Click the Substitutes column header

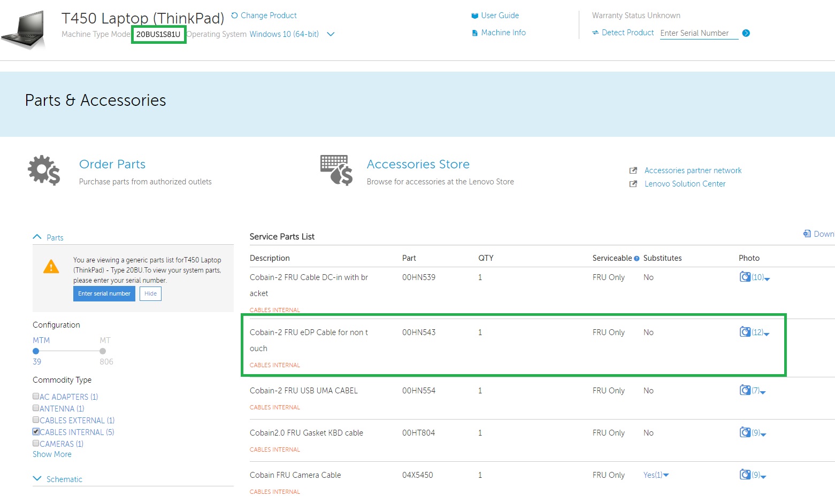pos(662,258)
